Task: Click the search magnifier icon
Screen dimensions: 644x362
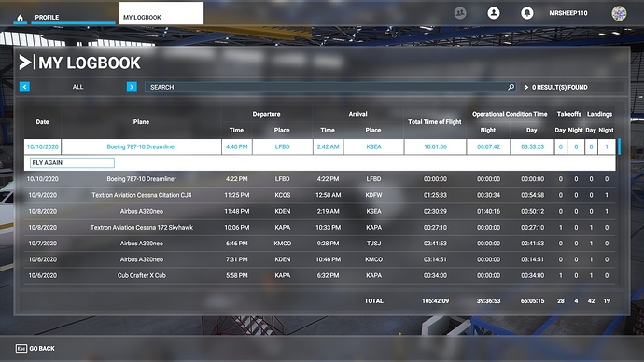Action: (x=511, y=87)
